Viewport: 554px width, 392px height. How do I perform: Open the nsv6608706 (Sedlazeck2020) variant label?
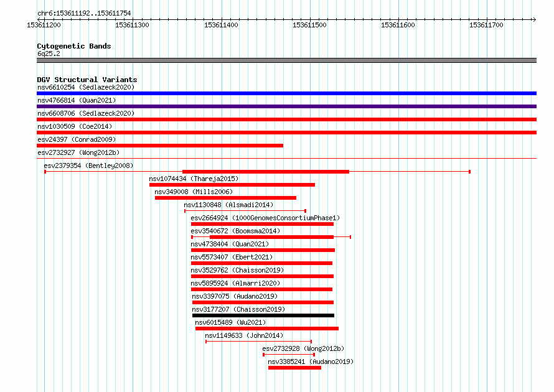(86, 113)
